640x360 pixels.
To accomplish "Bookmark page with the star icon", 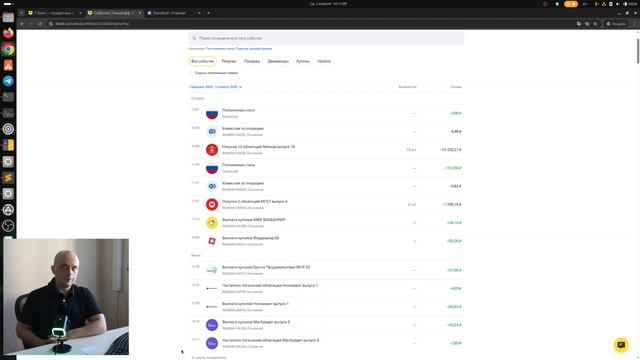I will point(595,24).
